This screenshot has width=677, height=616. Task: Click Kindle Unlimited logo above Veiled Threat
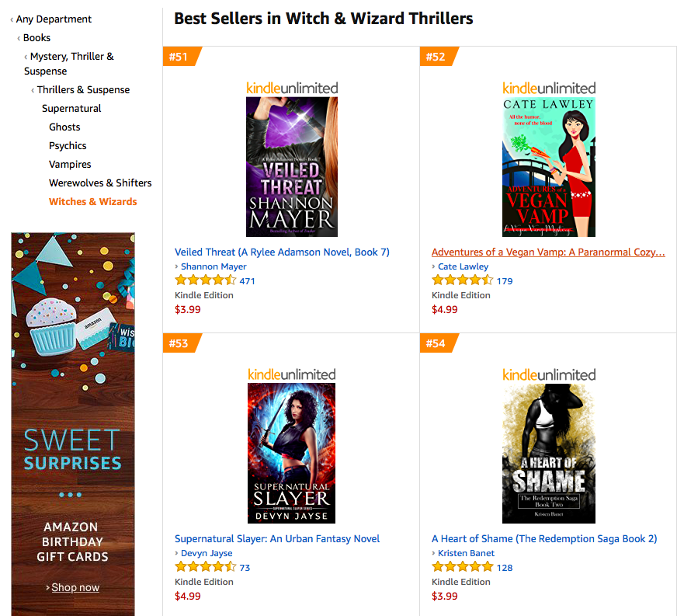click(x=292, y=88)
